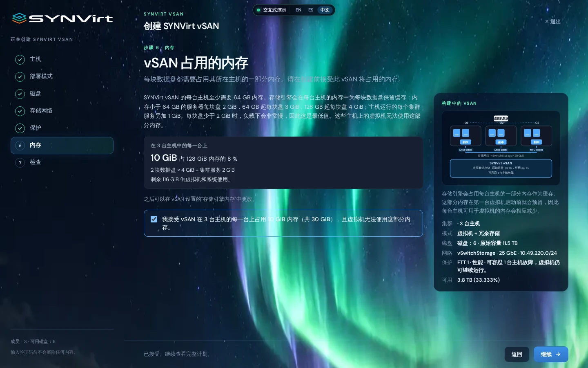The height and width of the screenshot is (368, 588).
Task: Open the 检查 step
Action: click(62, 162)
